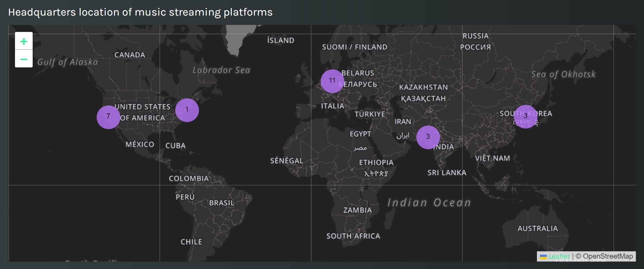Open the OpenStreetMap copyright link
This screenshot has width=644, height=269.
[x=608, y=257]
